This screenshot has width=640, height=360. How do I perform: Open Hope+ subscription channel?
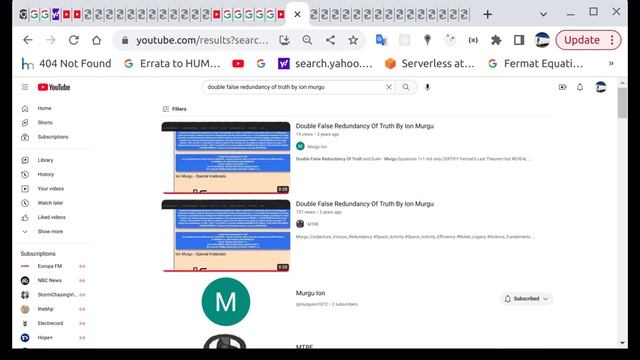coord(45,338)
